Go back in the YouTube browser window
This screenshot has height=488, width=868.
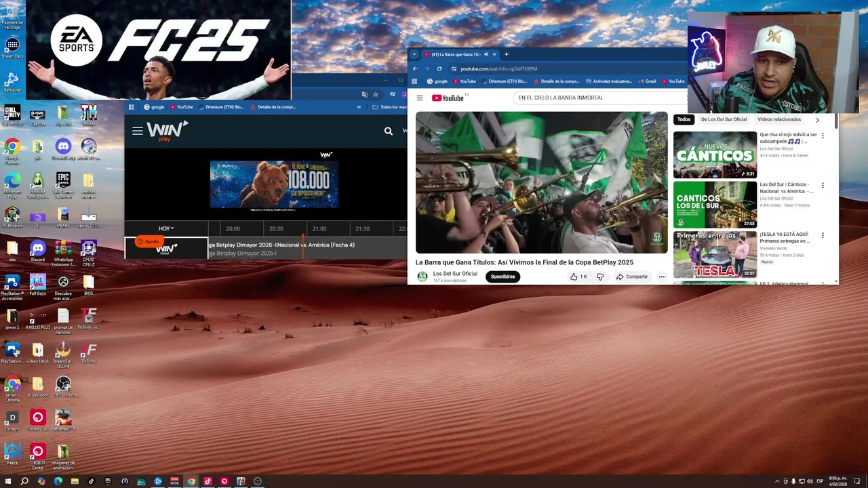(415, 68)
